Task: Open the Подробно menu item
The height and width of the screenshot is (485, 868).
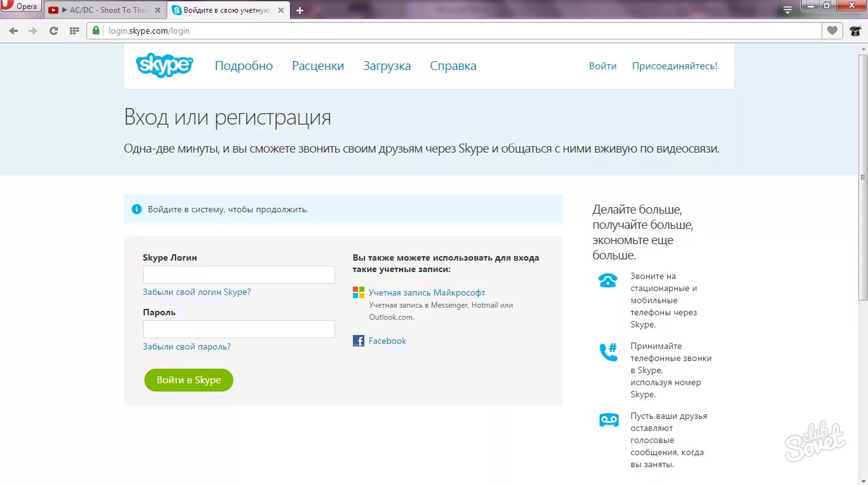Action: pos(244,65)
